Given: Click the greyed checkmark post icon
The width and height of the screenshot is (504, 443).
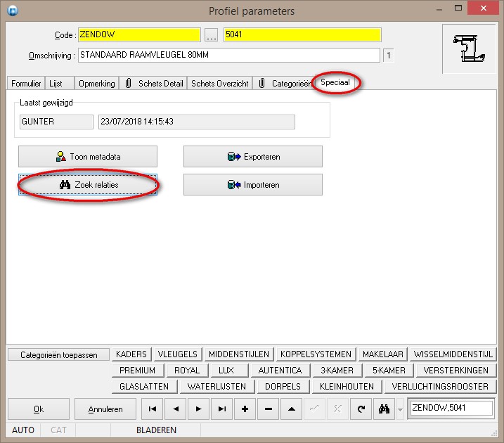Looking at the screenshot, I should click(x=314, y=409).
